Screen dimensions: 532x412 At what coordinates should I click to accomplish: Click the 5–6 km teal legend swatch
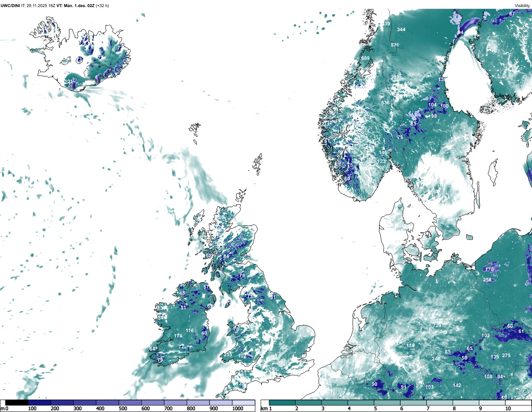click(x=388, y=402)
